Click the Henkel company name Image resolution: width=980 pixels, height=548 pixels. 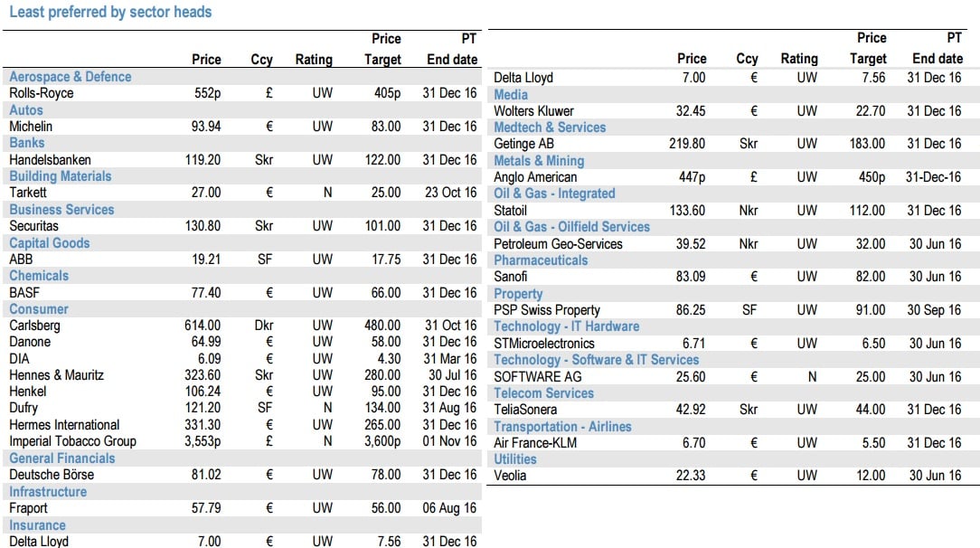[x=27, y=392]
